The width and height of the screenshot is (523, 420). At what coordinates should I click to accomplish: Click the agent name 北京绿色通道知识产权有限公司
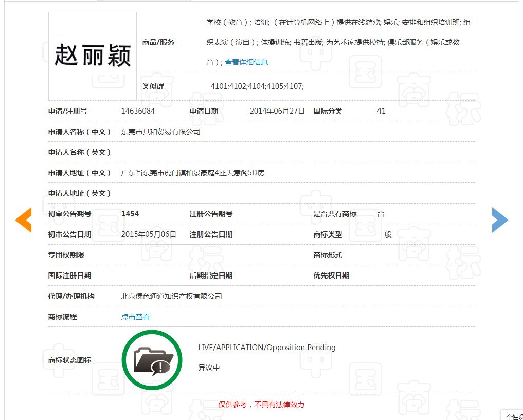click(x=172, y=296)
